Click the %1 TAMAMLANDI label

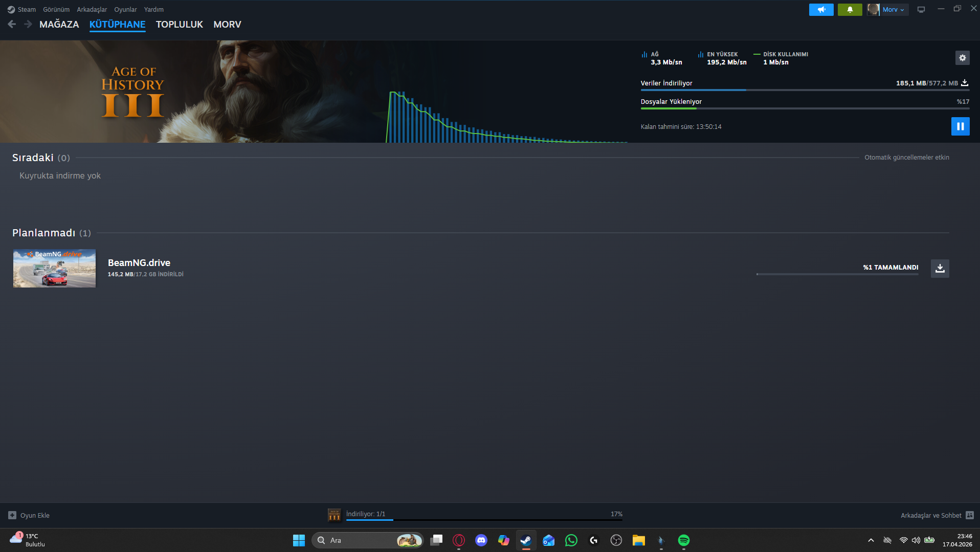pos(891,267)
